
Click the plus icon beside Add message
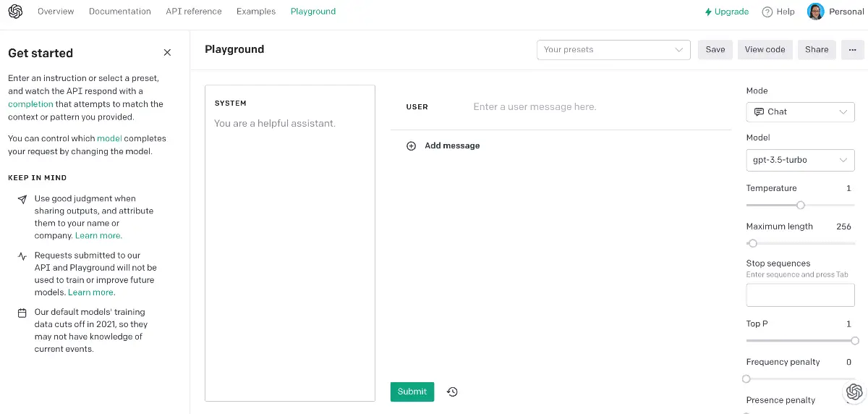pos(412,145)
